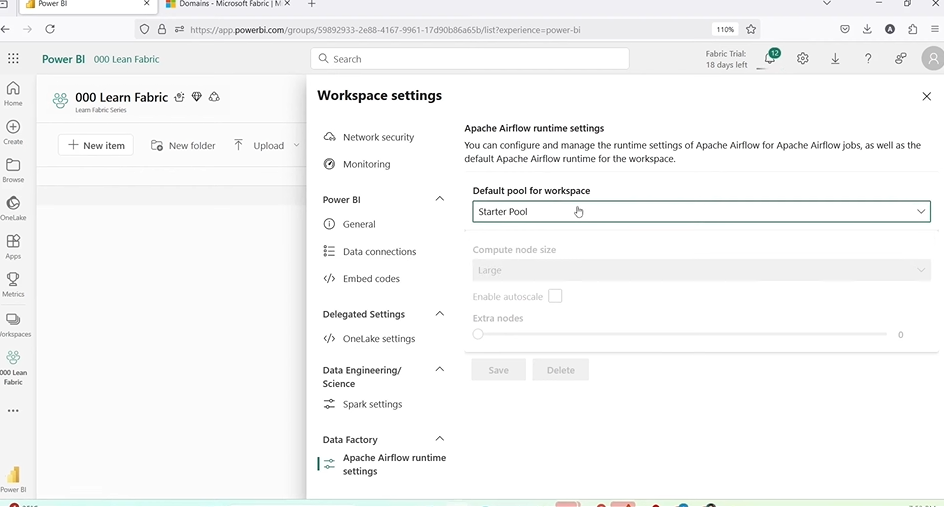Open browser downloads icon in toolbar
The height and width of the screenshot is (507, 944).
pyautogui.click(x=867, y=29)
